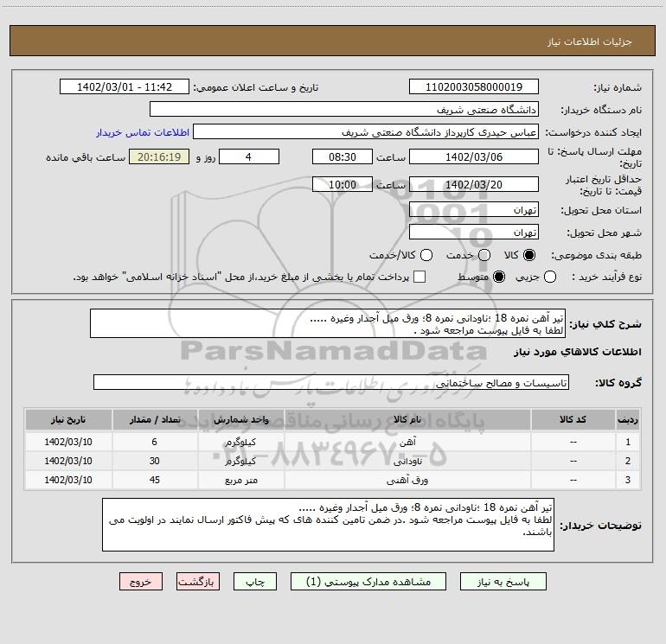Click the delivery province field تهران
Image resolution: width=666 pixels, height=644 pixels.
[474, 210]
